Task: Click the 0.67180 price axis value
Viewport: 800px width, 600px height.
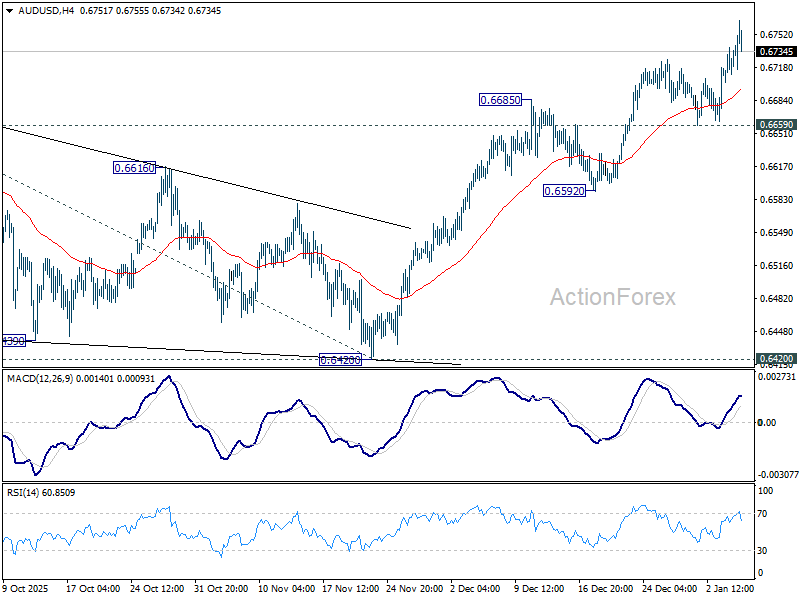Action: click(x=777, y=67)
